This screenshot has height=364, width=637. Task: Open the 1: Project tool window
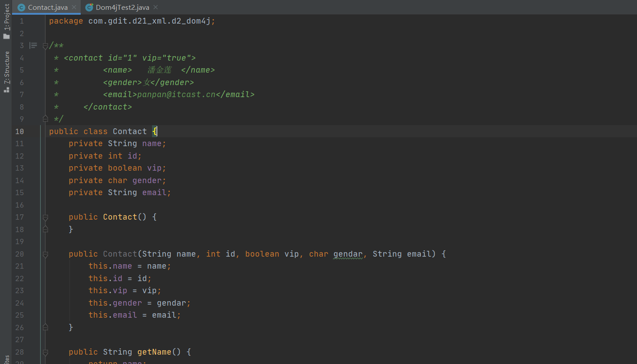click(x=6, y=17)
